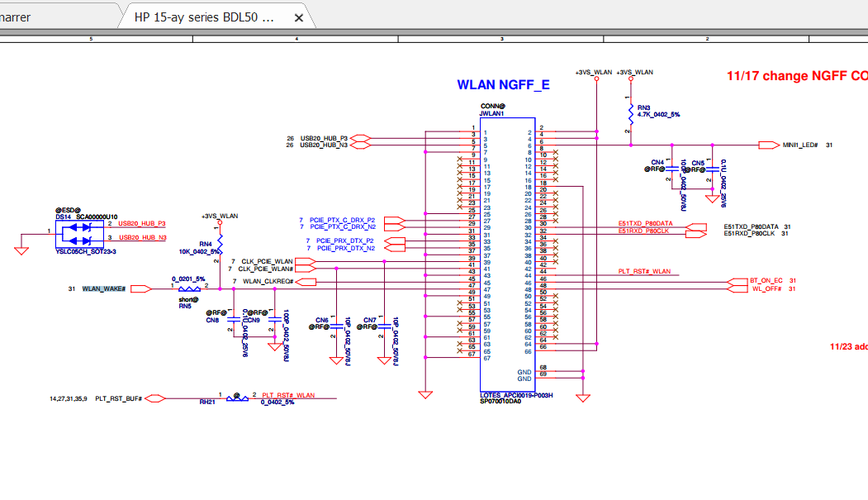Screen dimensions: 868x500
Task: Click the CN4 capacitor symbol
Action: (672, 169)
